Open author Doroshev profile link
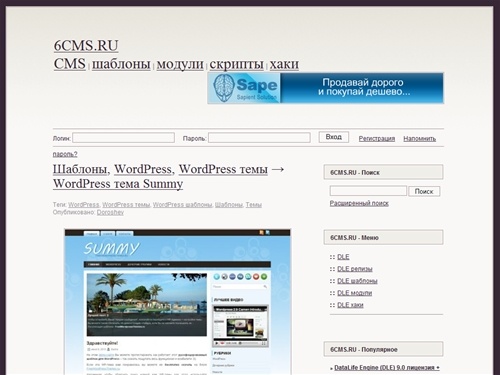The width and height of the screenshot is (500, 375). pyautogui.click(x=110, y=212)
